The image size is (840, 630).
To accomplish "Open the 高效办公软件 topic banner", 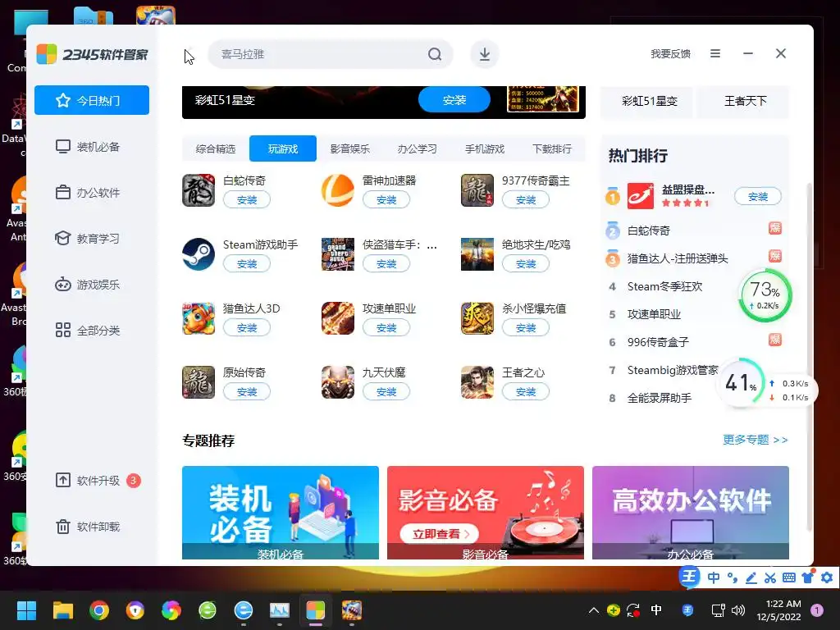I will tap(691, 513).
